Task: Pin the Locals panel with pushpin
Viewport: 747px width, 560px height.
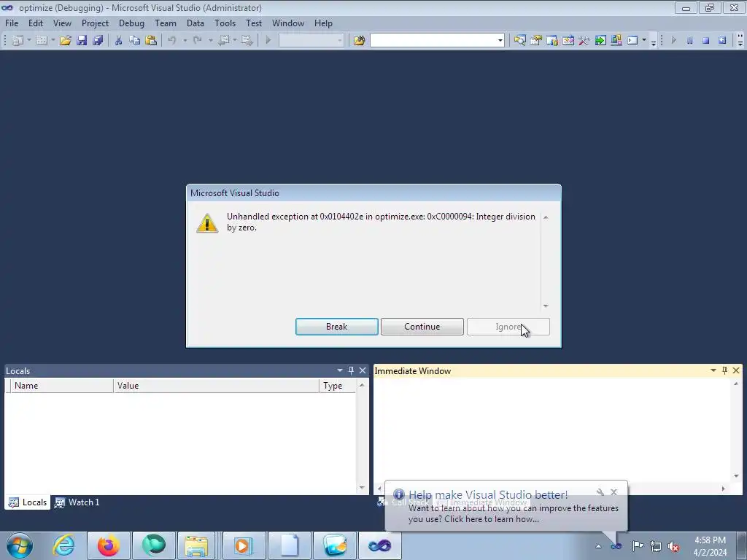Action: [x=351, y=370]
